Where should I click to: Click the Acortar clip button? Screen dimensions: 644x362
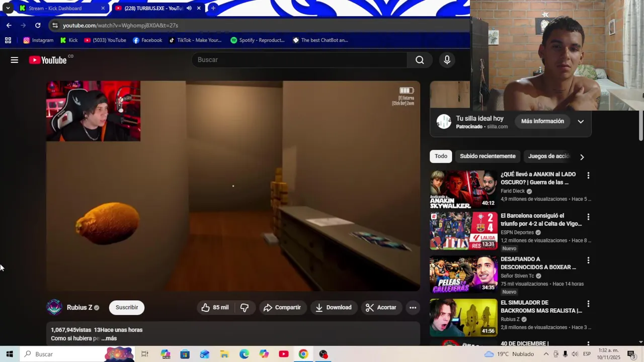point(381,307)
